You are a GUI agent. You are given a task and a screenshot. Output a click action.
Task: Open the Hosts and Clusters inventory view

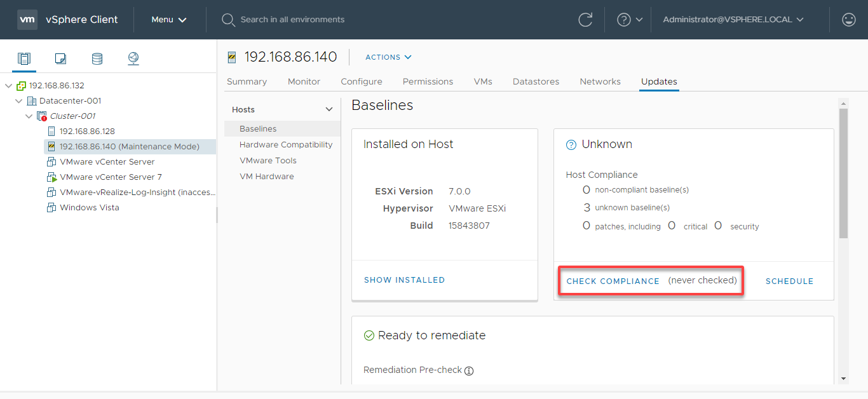[x=24, y=59]
